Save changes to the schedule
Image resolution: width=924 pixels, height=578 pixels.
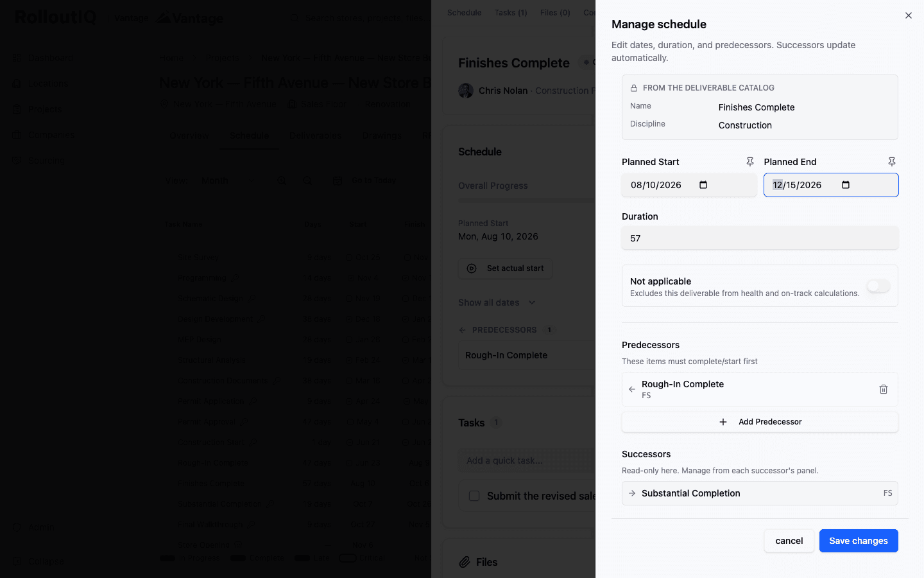click(x=859, y=541)
